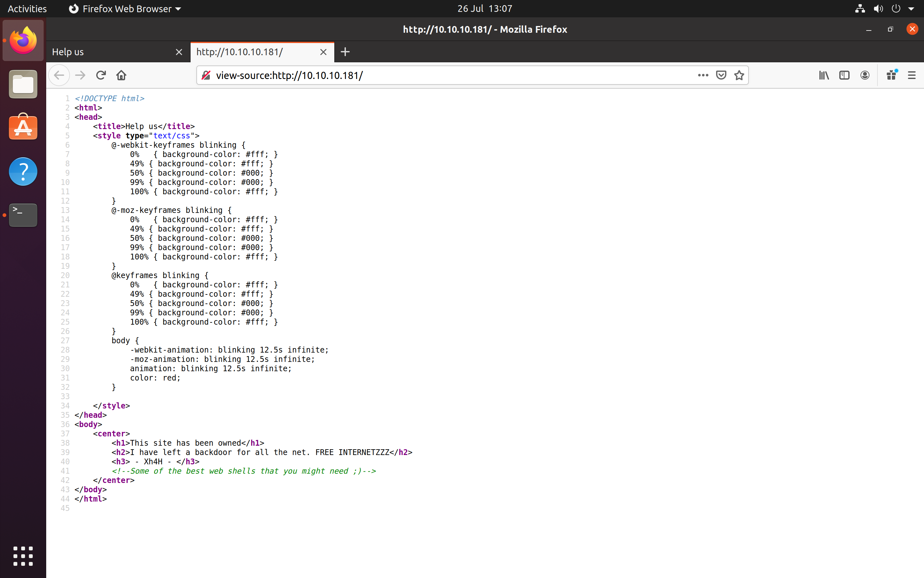Click the insecure connection shield icon
The width and height of the screenshot is (924, 578).
pos(206,75)
